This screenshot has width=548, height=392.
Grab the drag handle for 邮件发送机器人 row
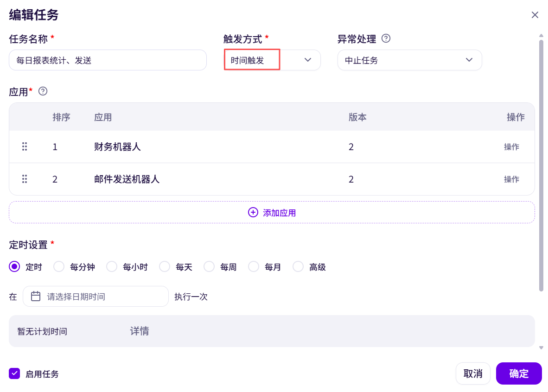(x=25, y=179)
